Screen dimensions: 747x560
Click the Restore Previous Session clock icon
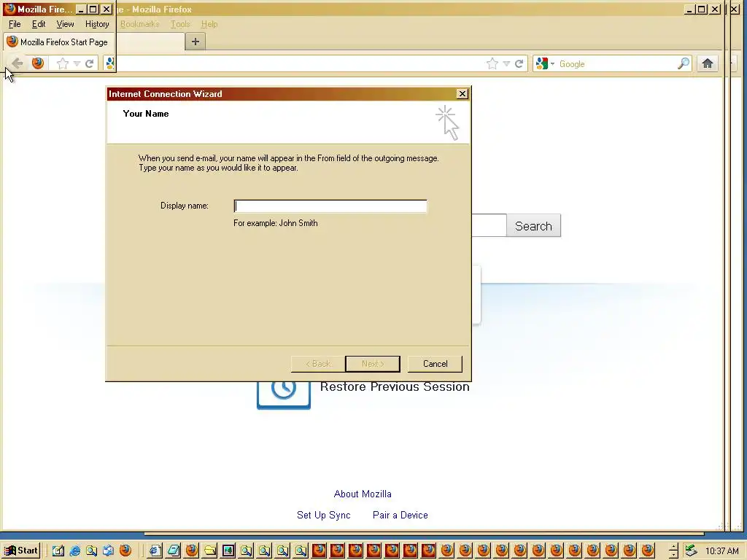point(284,394)
